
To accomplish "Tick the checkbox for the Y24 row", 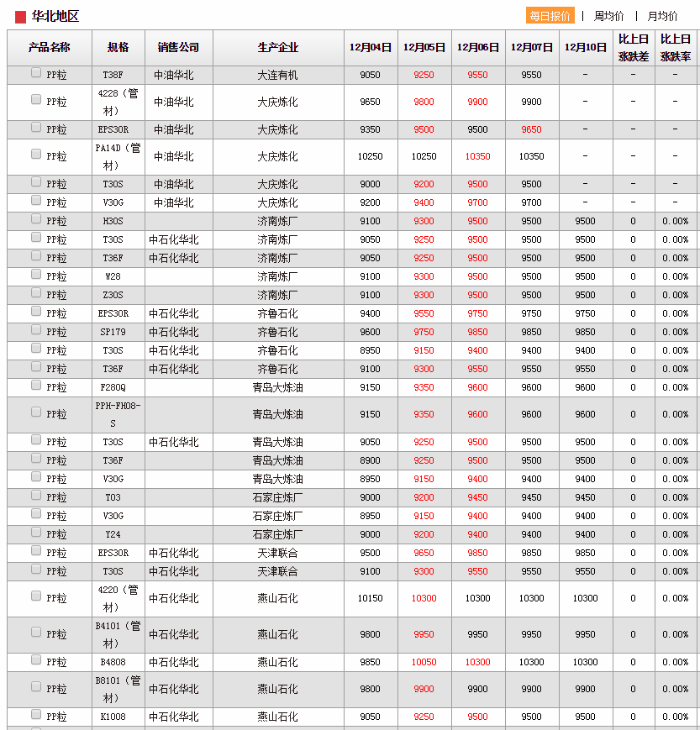I will [36, 533].
